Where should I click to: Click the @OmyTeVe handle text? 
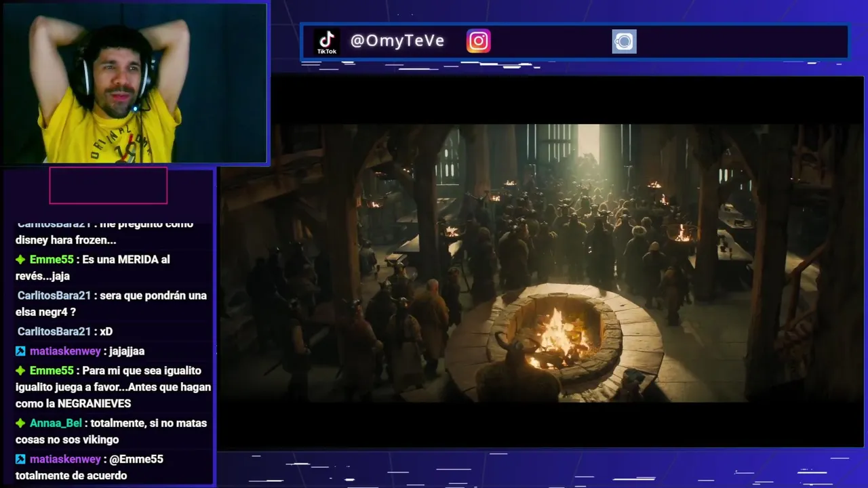point(397,41)
